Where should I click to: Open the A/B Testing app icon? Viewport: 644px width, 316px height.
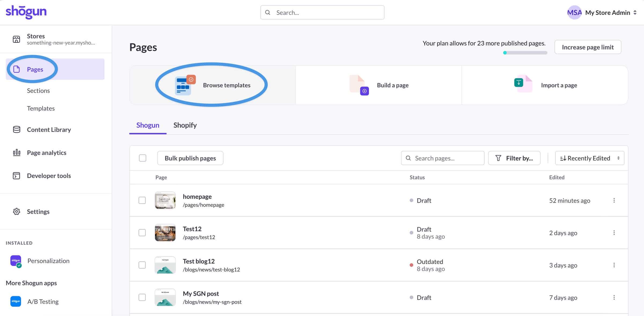(x=16, y=301)
